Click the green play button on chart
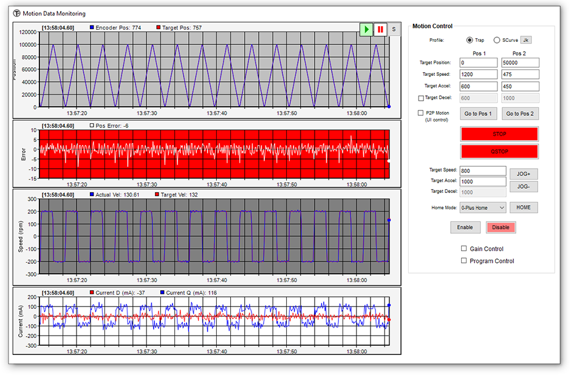This screenshot has height=392, width=588. coord(366,29)
